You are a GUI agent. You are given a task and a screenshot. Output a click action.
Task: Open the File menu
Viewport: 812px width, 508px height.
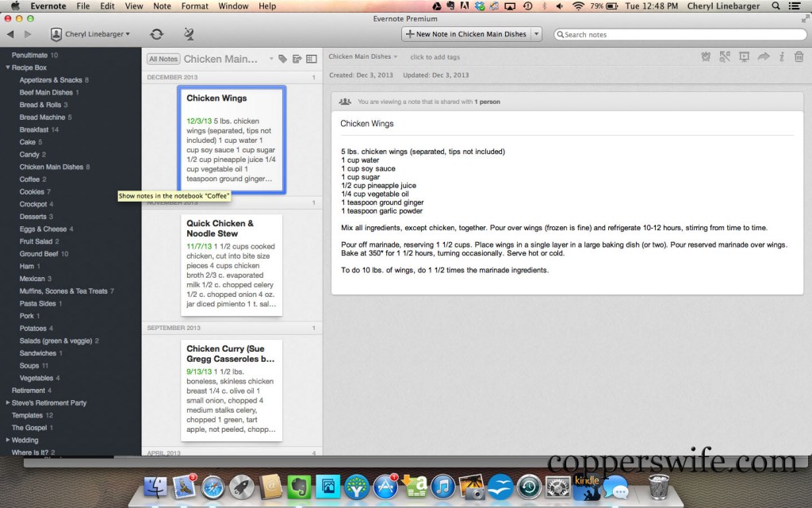[82, 6]
